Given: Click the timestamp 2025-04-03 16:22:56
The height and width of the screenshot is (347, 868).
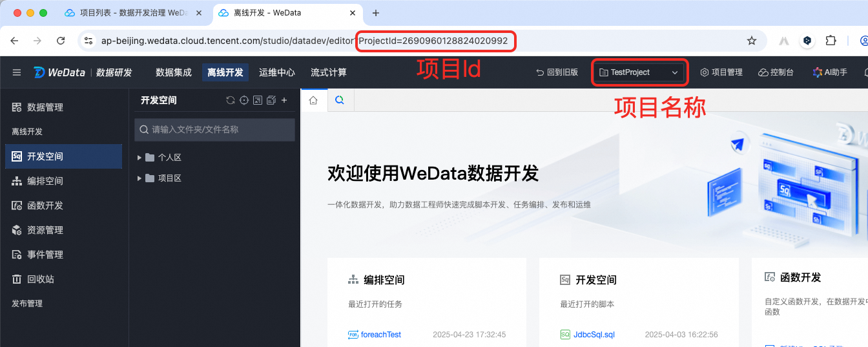Looking at the screenshot, I should pos(681,335).
